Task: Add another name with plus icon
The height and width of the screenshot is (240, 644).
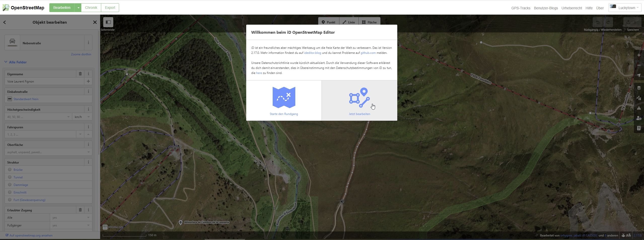Action: 88,81
